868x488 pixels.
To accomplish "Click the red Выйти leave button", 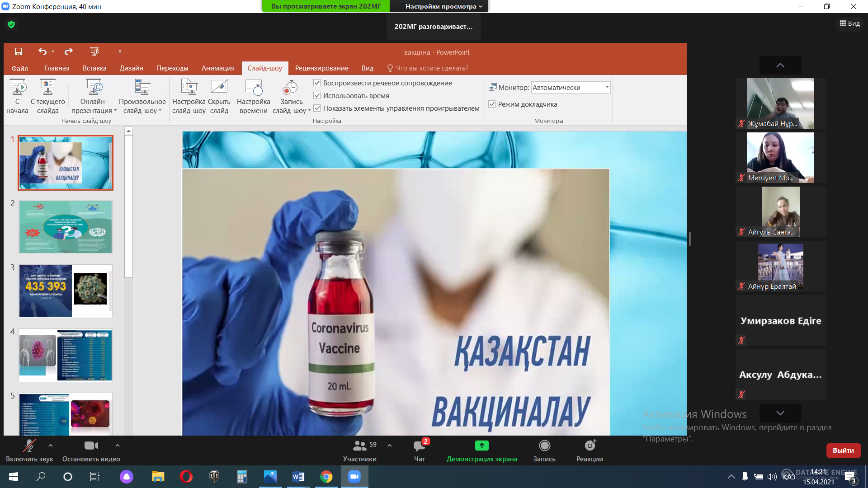I will click(x=843, y=450).
